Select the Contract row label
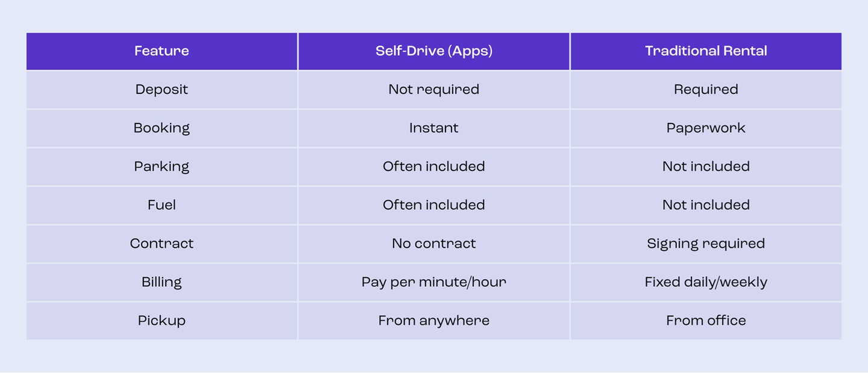 click(162, 244)
